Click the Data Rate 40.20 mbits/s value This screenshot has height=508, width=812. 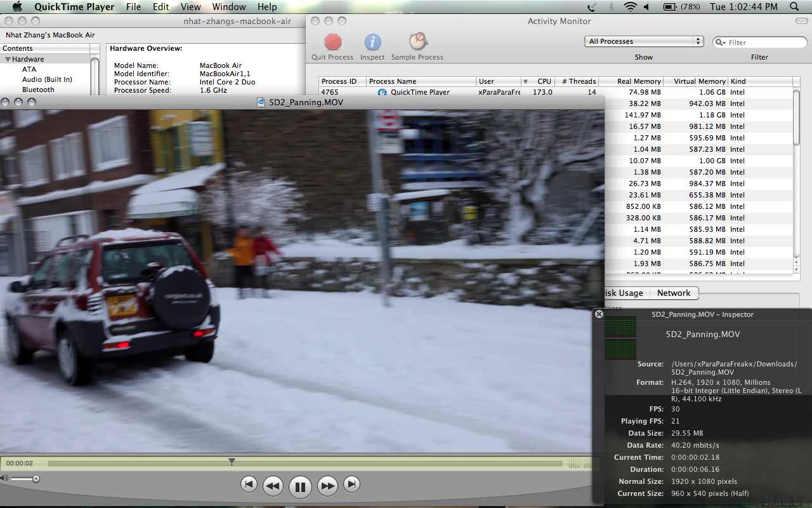tap(695, 445)
